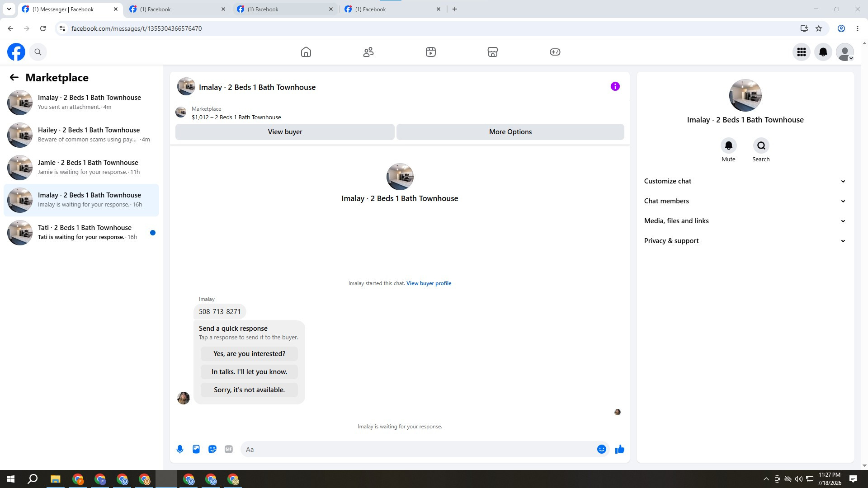
Task: Open listing thumbnail in Marketplace banner
Action: tap(181, 112)
